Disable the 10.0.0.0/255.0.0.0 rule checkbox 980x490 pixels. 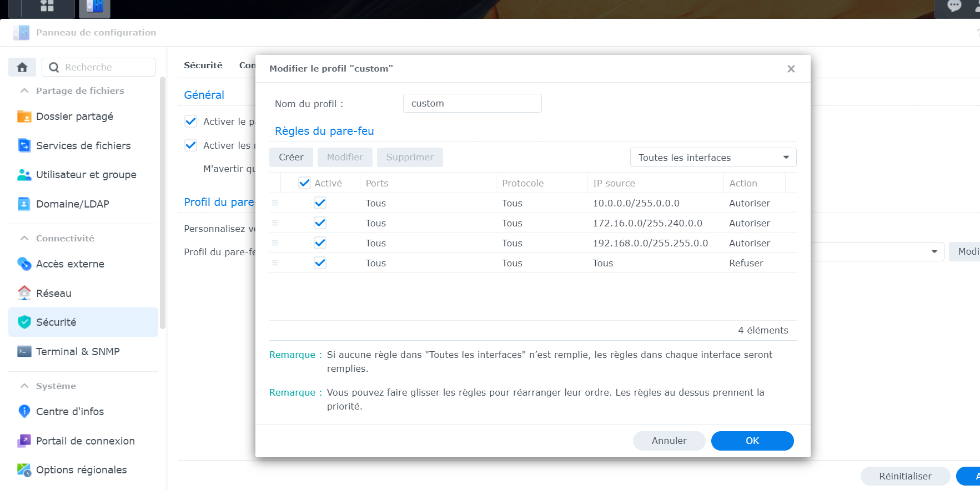pyautogui.click(x=320, y=203)
